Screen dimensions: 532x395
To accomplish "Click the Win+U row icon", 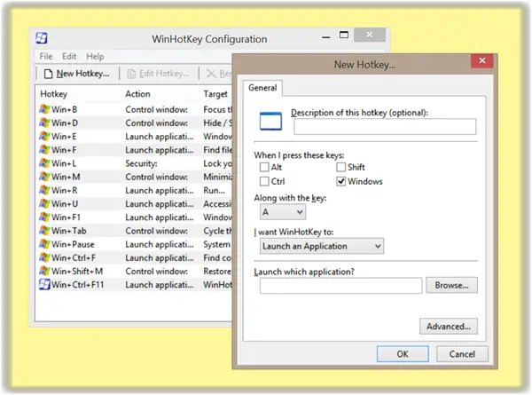I will click(x=44, y=204).
